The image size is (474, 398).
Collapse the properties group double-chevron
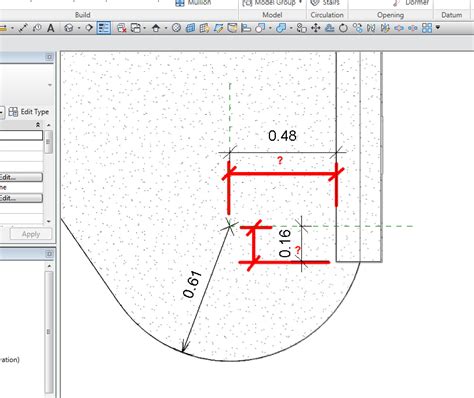pos(38,125)
